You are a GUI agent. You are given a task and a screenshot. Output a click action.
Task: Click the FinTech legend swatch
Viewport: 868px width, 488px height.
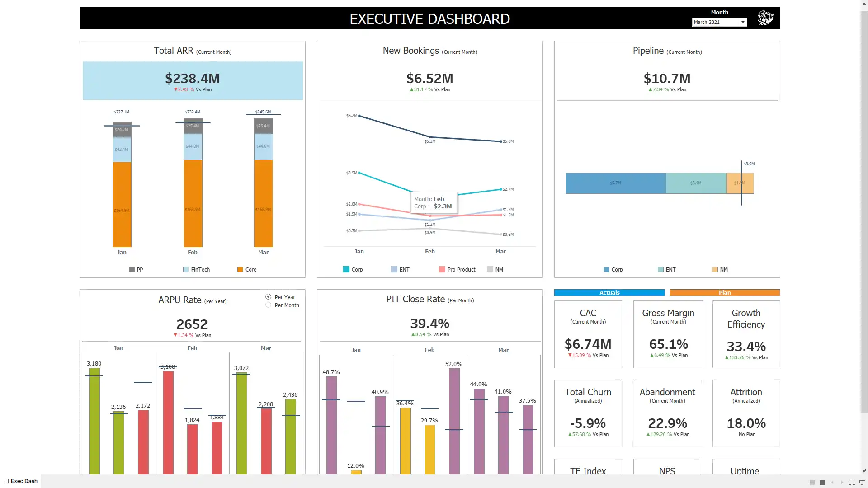pyautogui.click(x=186, y=269)
